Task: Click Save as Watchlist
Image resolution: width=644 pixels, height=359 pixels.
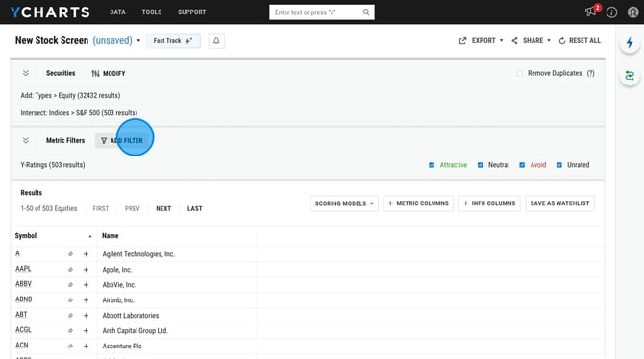Action: (559, 203)
